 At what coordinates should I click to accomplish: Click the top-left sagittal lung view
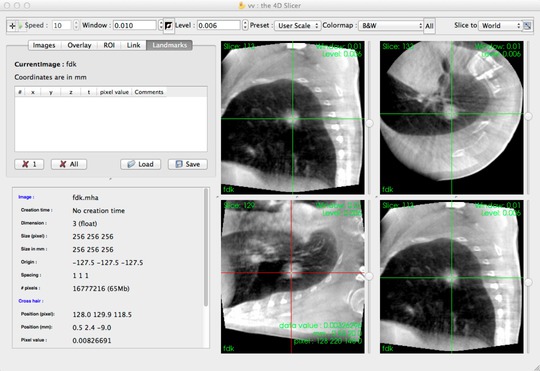tap(292, 117)
